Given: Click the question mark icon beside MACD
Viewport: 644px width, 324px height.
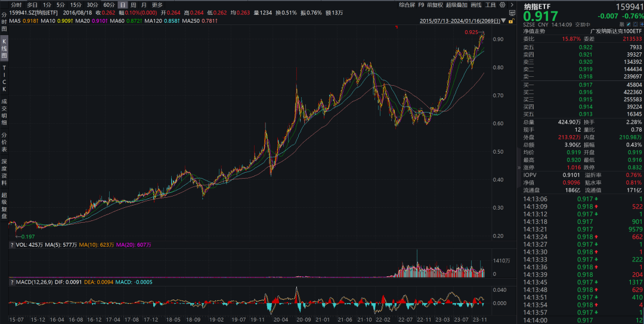Looking at the screenshot, I should [11, 282].
